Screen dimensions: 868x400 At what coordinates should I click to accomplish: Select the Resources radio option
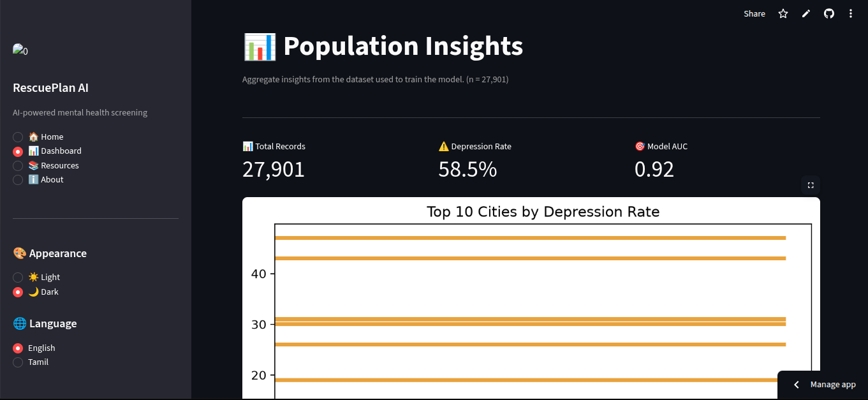coord(46,165)
